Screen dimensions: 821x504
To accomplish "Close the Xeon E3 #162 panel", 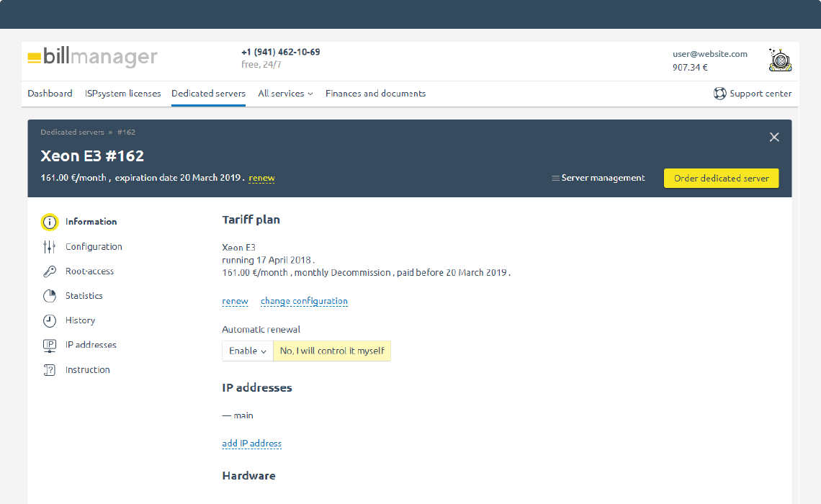I will tap(774, 137).
